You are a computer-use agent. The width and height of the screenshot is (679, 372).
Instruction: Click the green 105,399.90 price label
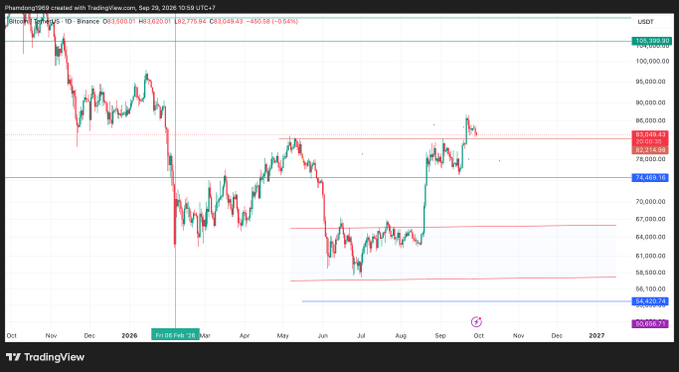coord(653,41)
